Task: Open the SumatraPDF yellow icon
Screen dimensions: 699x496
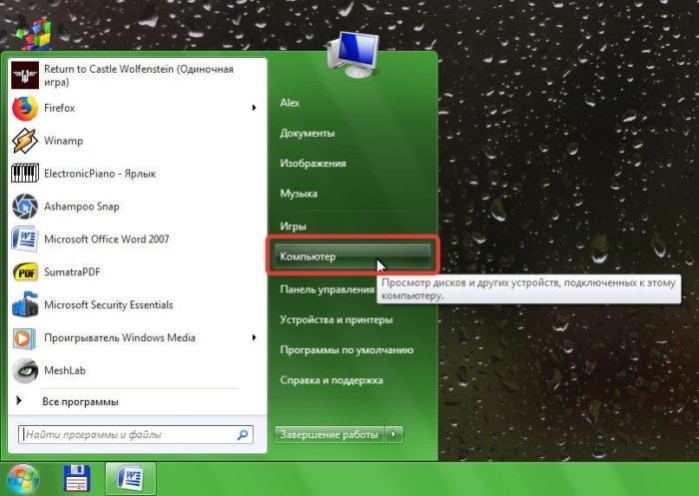Action: point(25,272)
